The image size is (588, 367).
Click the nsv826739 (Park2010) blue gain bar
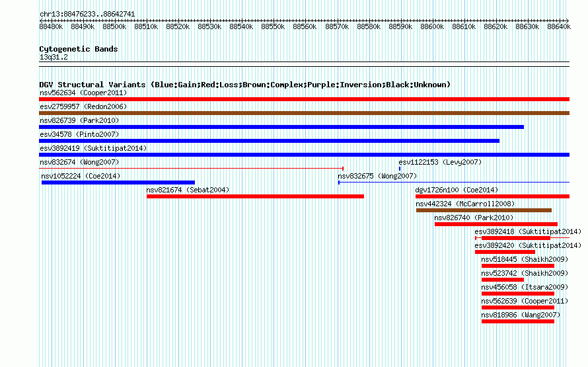(281, 127)
